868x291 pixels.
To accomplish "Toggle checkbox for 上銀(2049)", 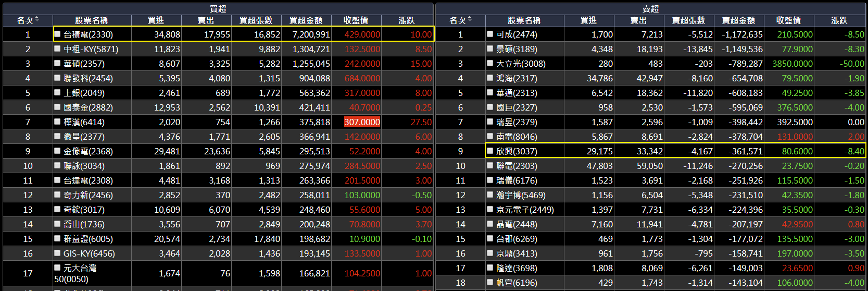I will point(58,92).
